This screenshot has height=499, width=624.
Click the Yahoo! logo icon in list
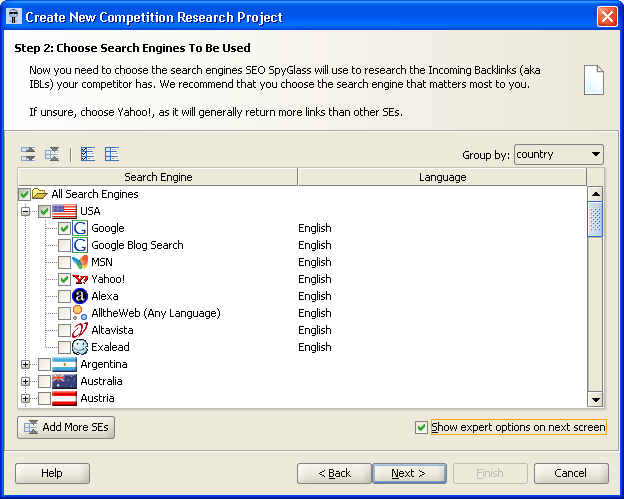pos(80,279)
